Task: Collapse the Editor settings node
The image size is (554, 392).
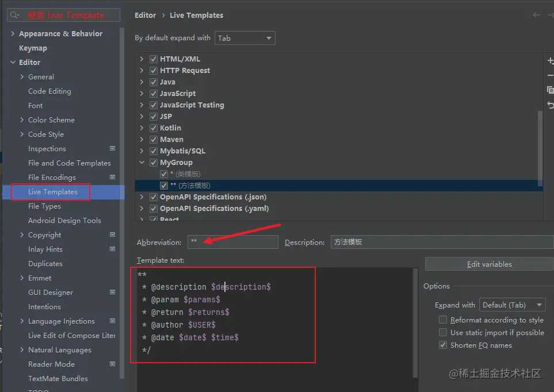Action: click(13, 62)
